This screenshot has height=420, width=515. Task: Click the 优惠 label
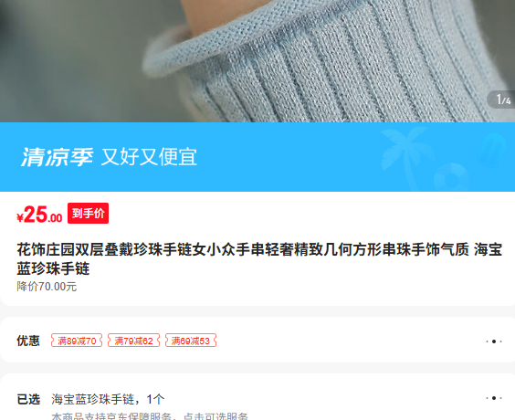[x=28, y=341]
